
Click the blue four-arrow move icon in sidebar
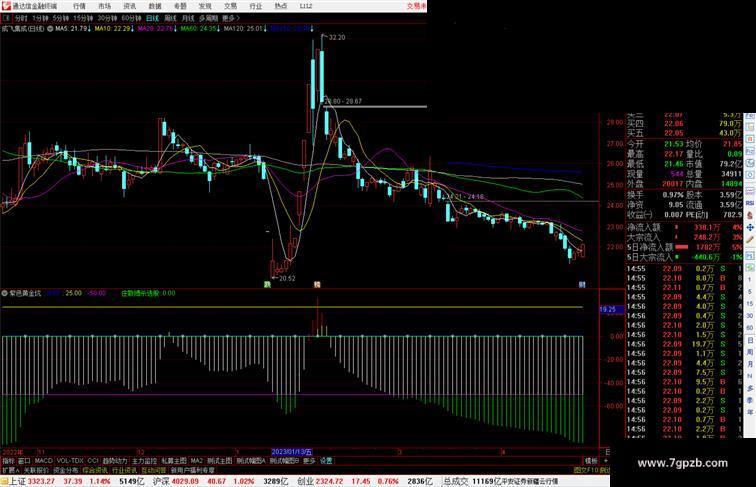tap(750, 228)
